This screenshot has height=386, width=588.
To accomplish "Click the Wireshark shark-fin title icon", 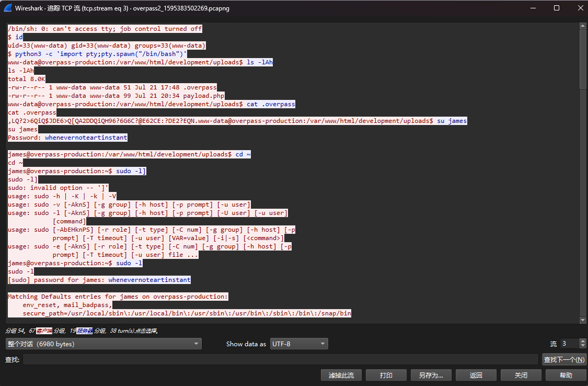I will [7, 8].
